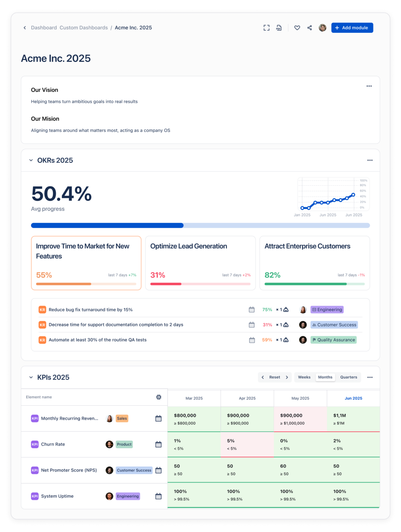The height and width of the screenshot is (532, 401).
Task: Favorite the dashboard with heart icon
Action: click(297, 28)
